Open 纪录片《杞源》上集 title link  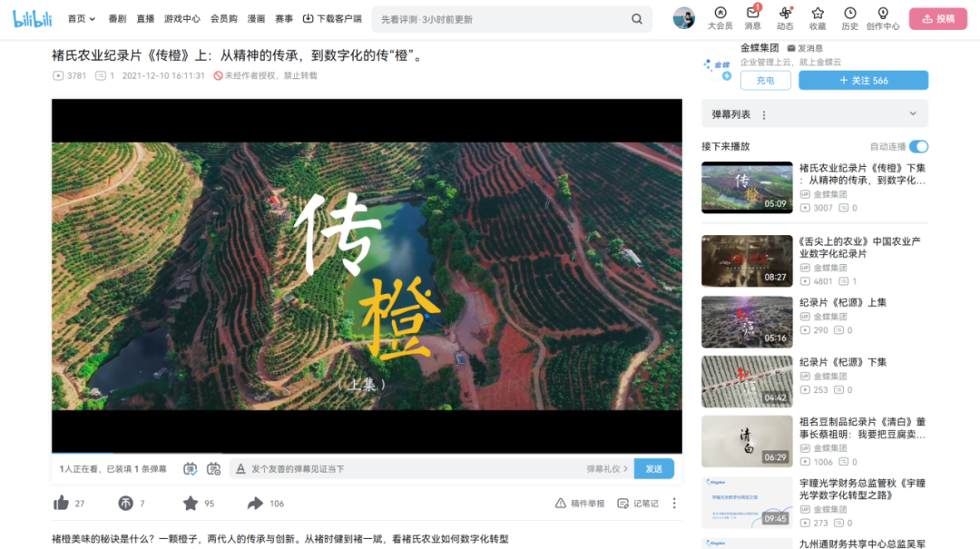coord(843,303)
